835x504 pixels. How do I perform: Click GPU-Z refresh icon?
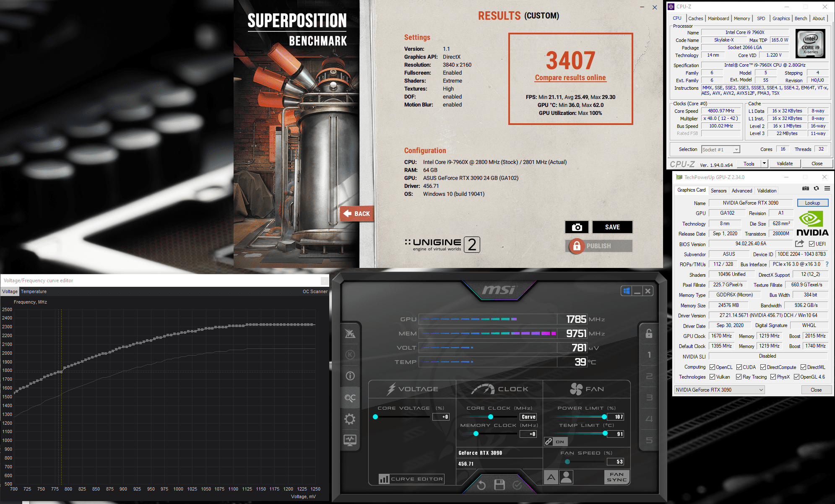click(x=817, y=188)
